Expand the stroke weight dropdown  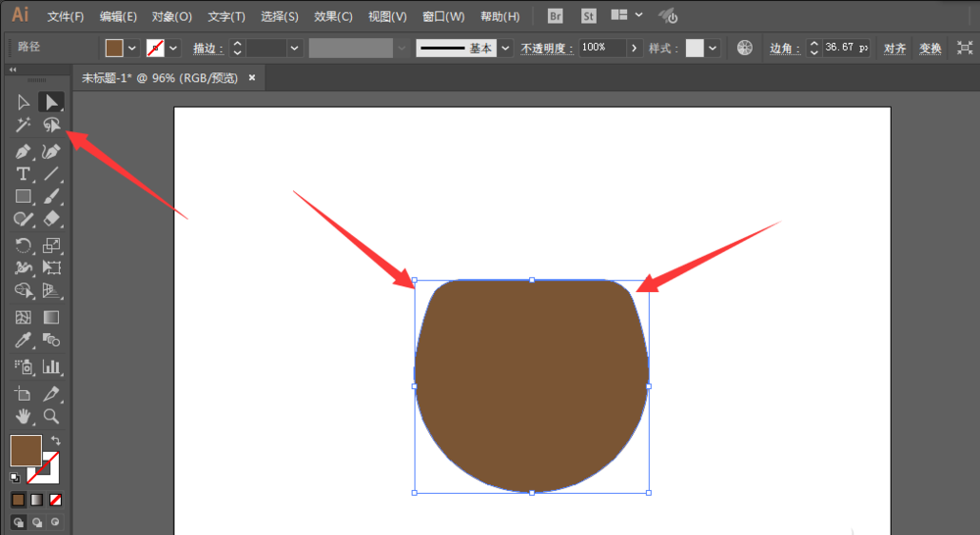point(294,48)
